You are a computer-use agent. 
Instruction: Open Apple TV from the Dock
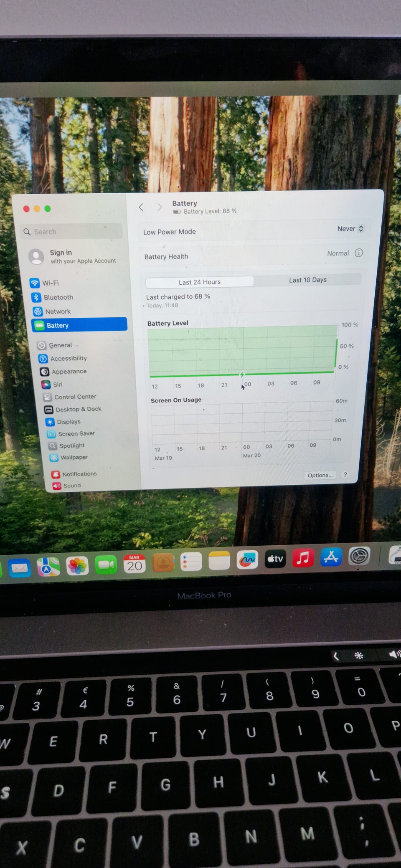pyautogui.click(x=275, y=559)
